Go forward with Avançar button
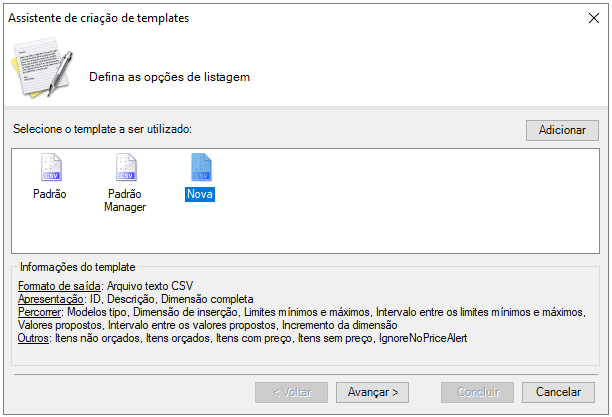 pyautogui.click(x=372, y=392)
